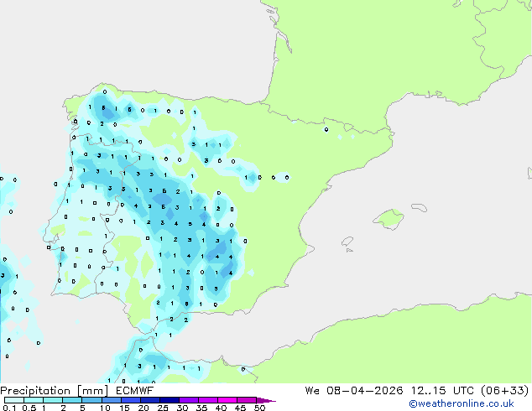Click the 25–30 mm dark blue legend swatch
The height and width of the screenshot is (411, 532).
click(x=169, y=400)
